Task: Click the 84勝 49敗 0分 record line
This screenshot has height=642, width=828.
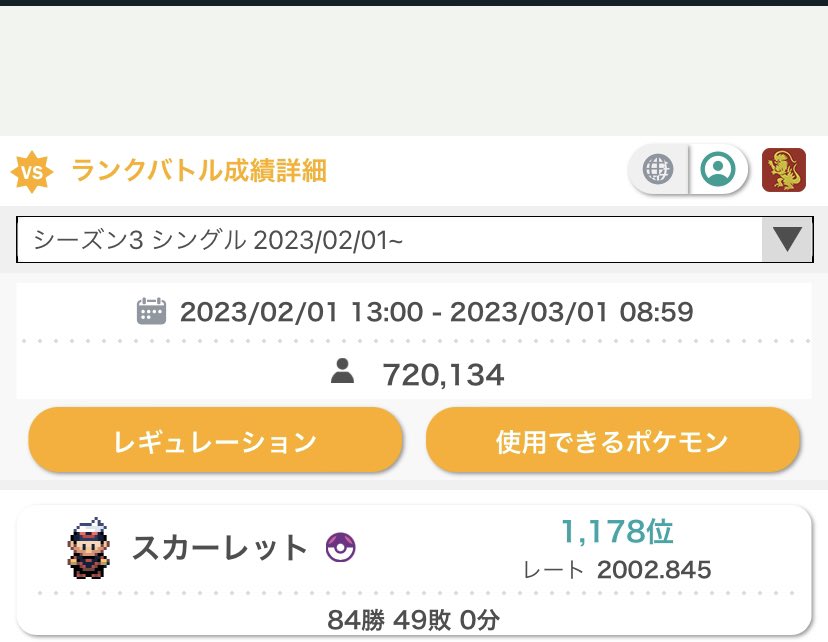Action: click(413, 620)
